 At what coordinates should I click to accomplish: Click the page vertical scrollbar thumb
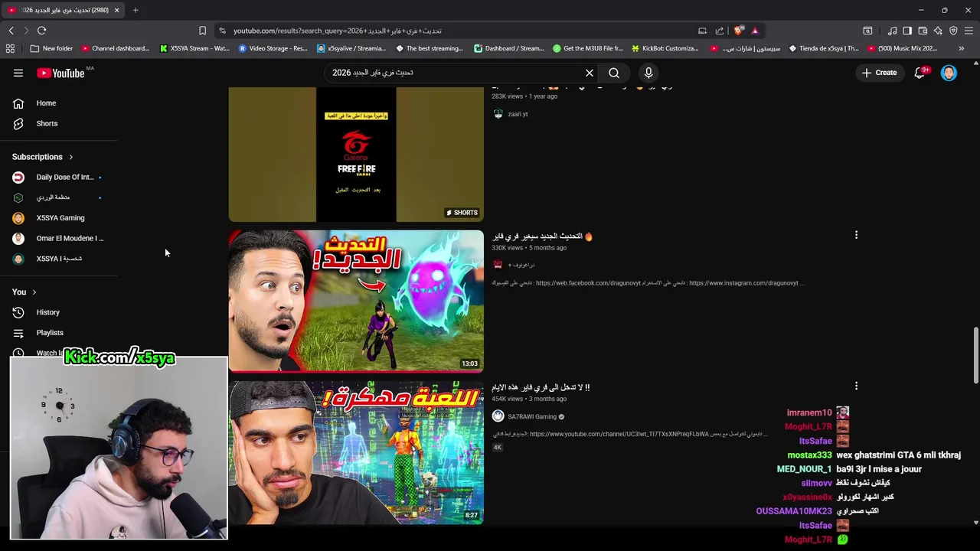point(976,356)
